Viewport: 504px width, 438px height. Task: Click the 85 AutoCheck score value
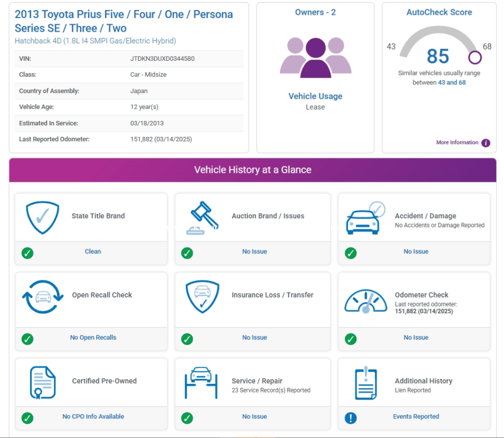pos(438,56)
